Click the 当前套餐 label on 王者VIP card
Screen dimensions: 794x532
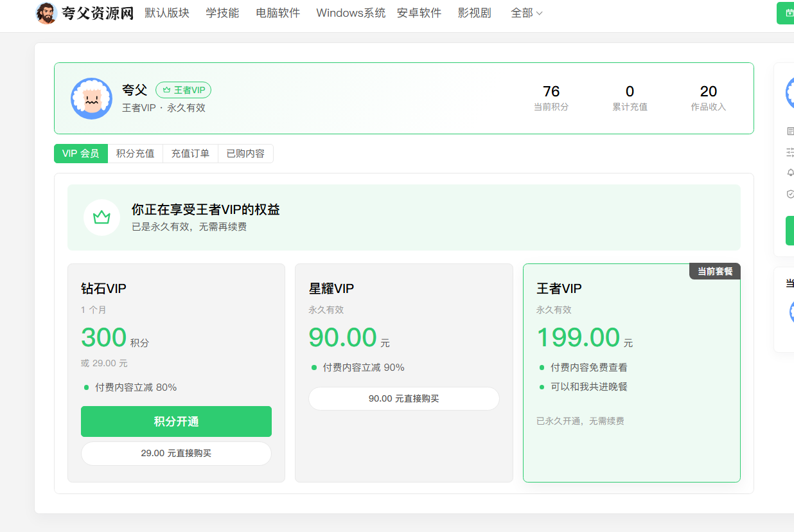click(715, 271)
